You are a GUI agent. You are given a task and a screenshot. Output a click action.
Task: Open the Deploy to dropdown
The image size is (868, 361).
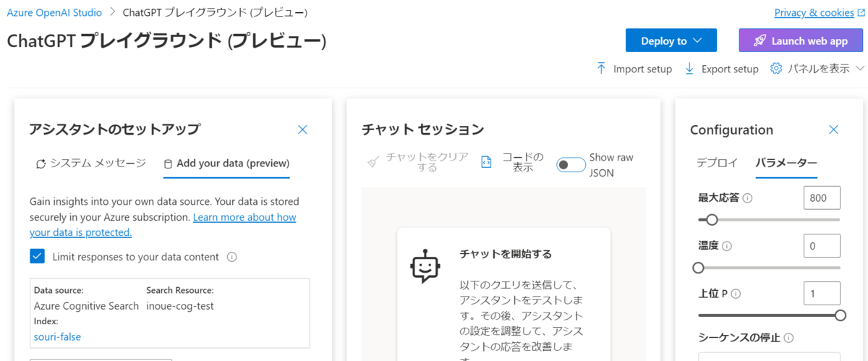671,41
